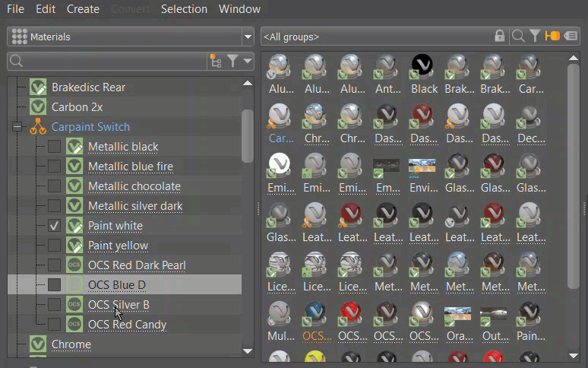Click the tag icon in the groups bar
The image size is (588, 368).
click(x=571, y=36)
